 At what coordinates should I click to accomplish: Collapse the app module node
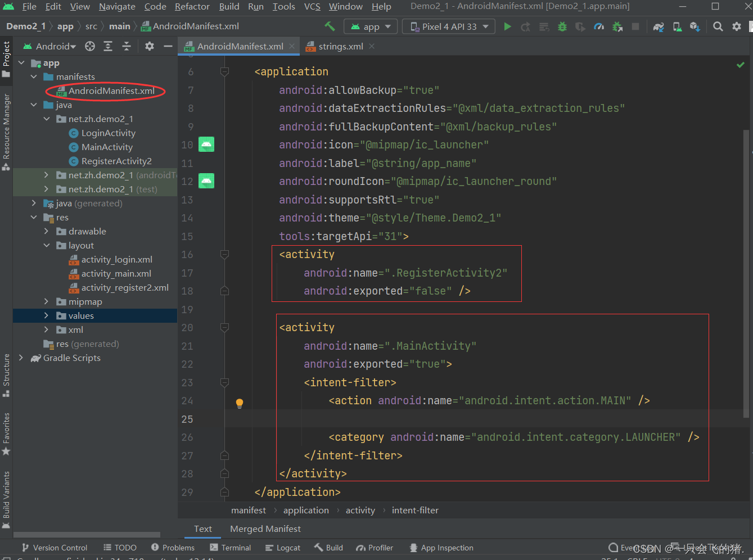(x=21, y=63)
